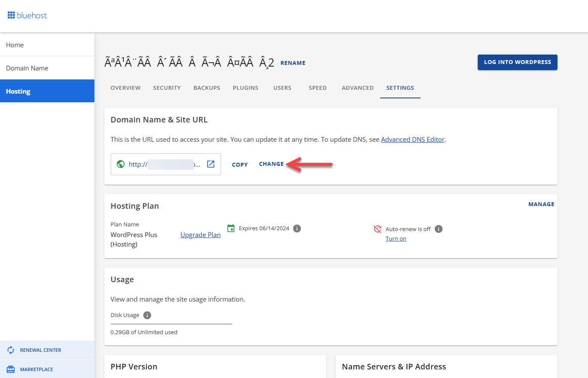This screenshot has width=588, height=378.
Task: Click Rename next to site name
Action: pyautogui.click(x=293, y=63)
